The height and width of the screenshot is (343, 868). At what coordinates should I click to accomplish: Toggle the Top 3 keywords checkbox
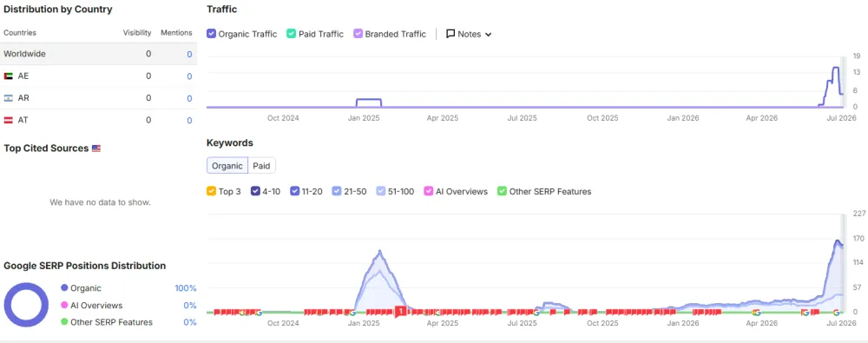[211, 191]
